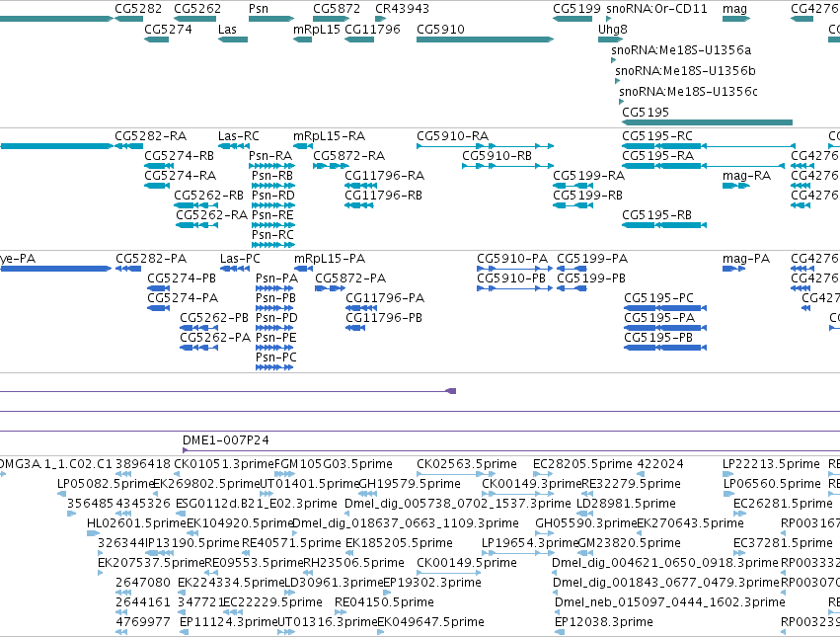The height and width of the screenshot is (637, 840).
Task: Open the Psn-RA transcript
Action: pos(271,166)
